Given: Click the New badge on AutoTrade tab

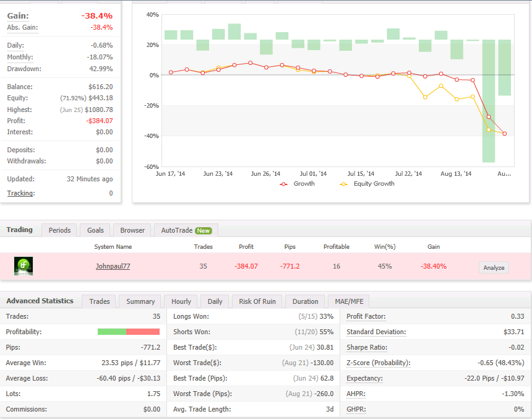Looking at the screenshot, I should [204, 230].
